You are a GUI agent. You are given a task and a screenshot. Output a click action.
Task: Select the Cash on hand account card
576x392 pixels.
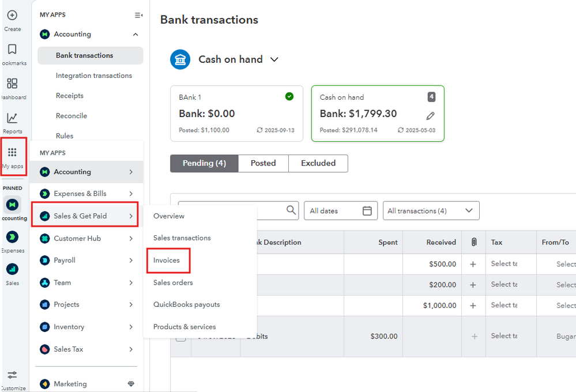tap(378, 114)
